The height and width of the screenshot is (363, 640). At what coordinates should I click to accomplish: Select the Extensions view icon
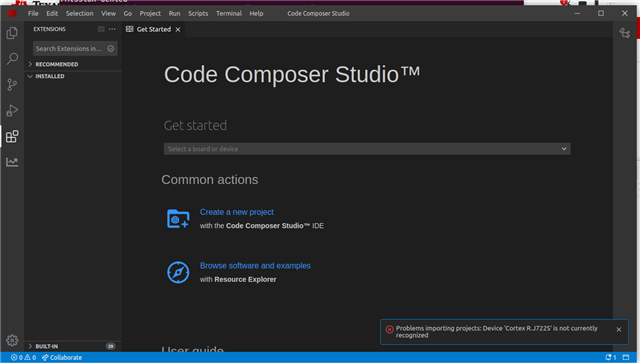(12, 136)
